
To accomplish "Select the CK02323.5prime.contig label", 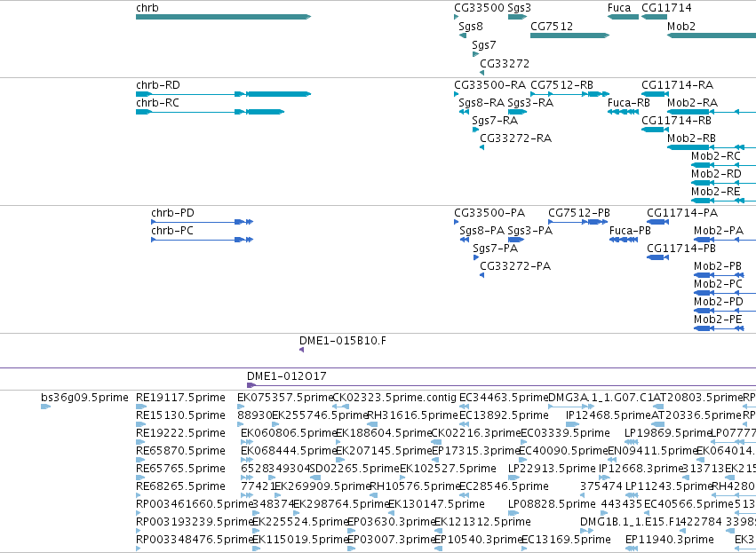I will tap(394, 398).
